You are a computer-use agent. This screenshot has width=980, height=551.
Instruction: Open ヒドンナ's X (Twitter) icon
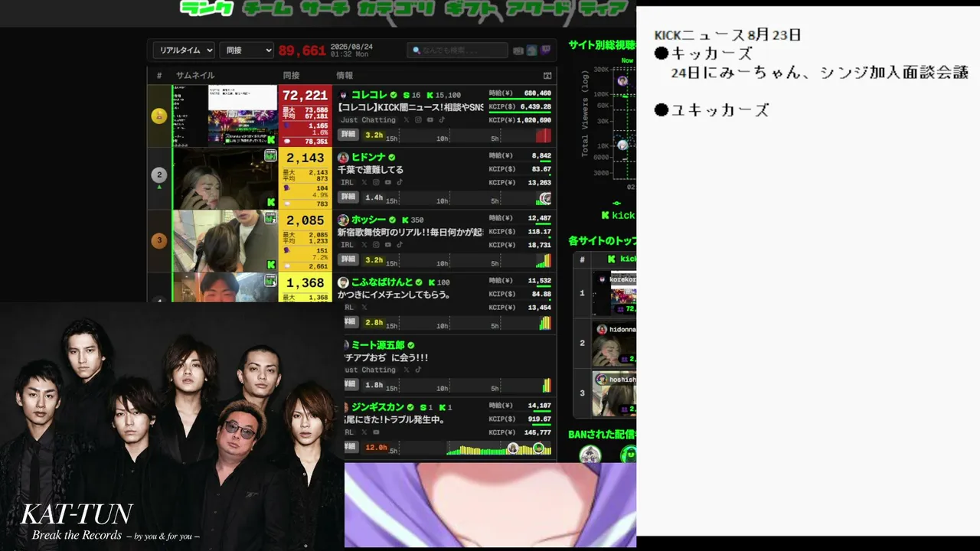coord(364,183)
